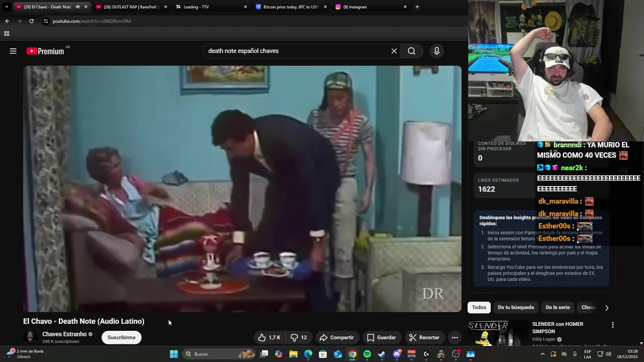Open OBS Studio from the taskbar

coord(456,354)
